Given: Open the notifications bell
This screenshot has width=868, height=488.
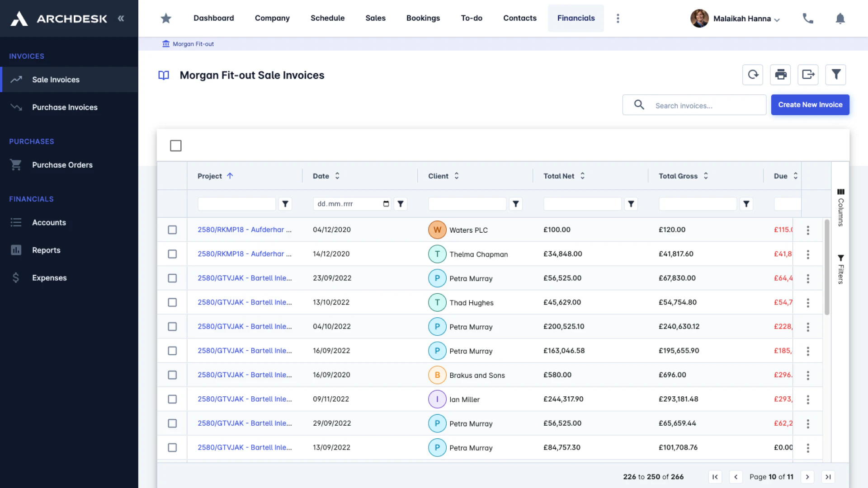Looking at the screenshot, I should 840,19.
